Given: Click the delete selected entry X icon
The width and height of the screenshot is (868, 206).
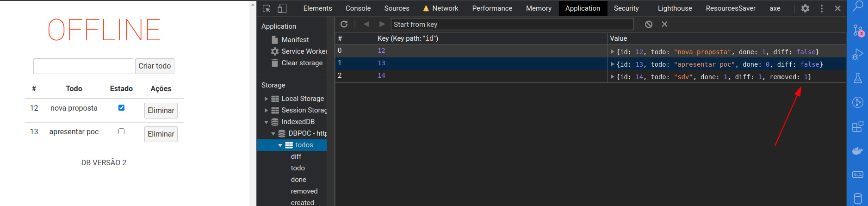Looking at the screenshot, I should 664,24.
